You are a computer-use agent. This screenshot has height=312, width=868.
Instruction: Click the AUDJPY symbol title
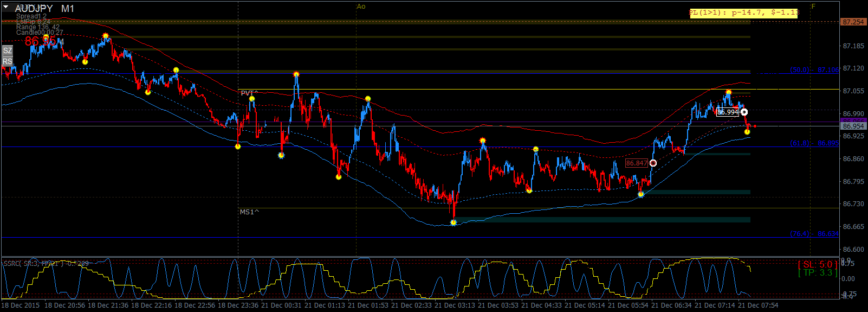(x=34, y=9)
